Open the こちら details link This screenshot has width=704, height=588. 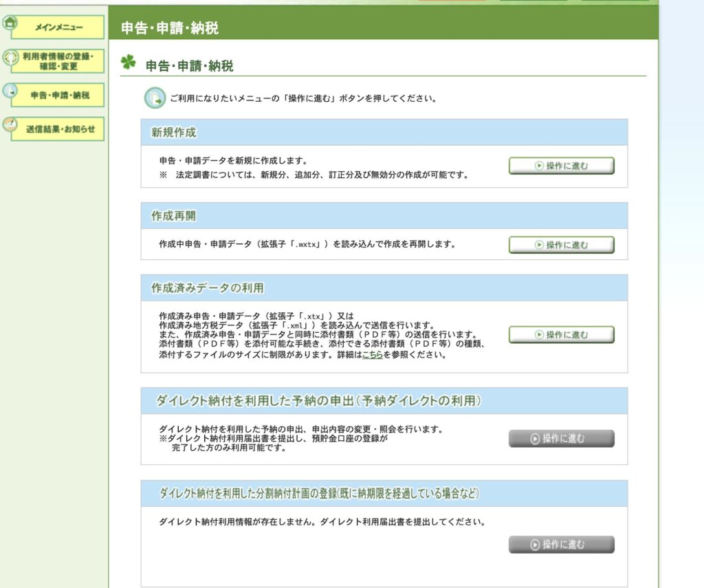point(373,356)
